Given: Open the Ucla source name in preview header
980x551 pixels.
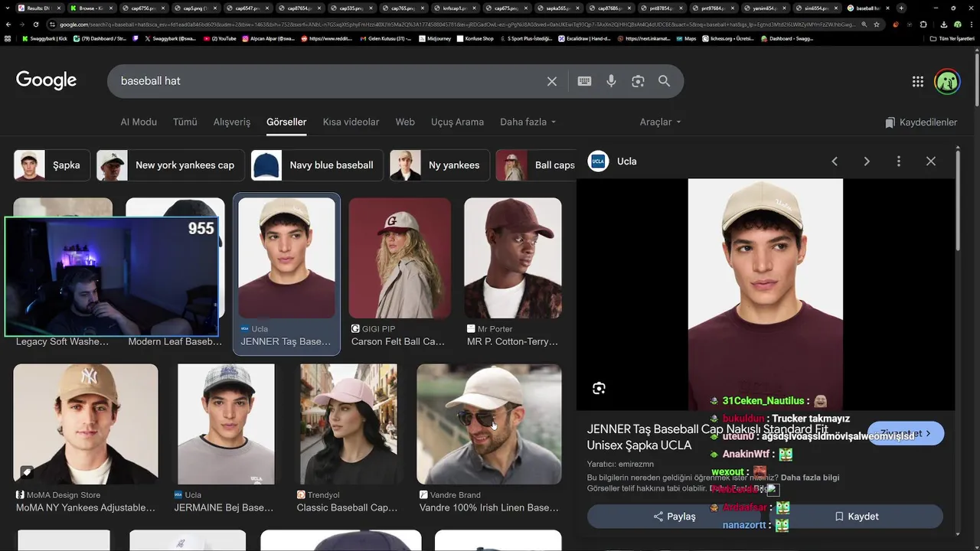Looking at the screenshot, I should click(626, 161).
